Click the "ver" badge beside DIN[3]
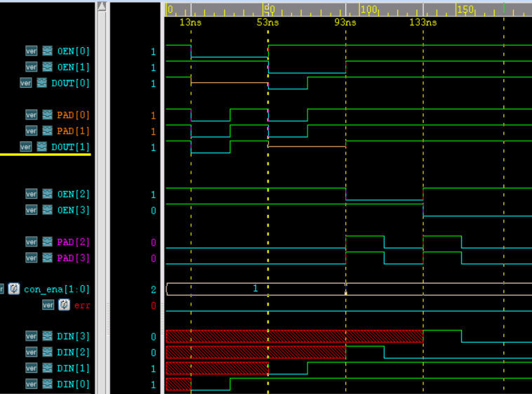The image size is (532, 394). [x=31, y=336]
